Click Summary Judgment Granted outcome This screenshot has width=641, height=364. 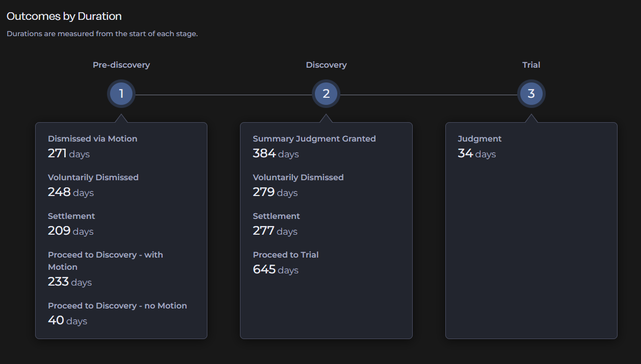(x=314, y=138)
